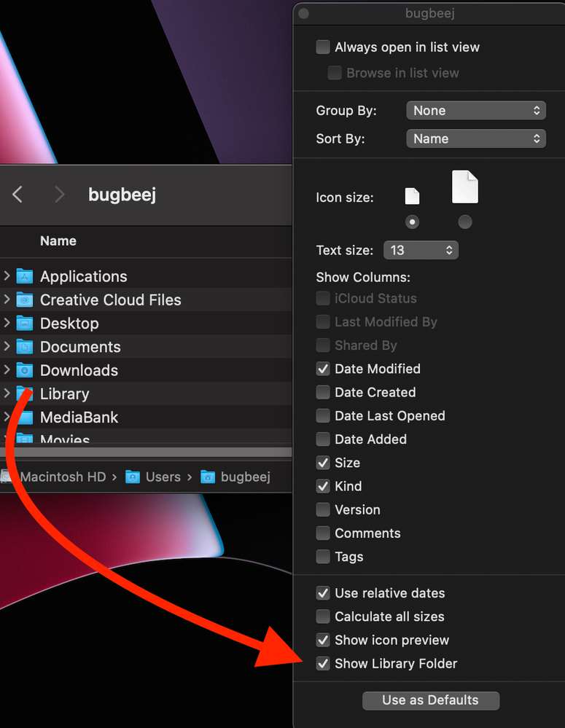This screenshot has height=728, width=565.
Task: Check the Date Last Opened column
Action: (323, 415)
